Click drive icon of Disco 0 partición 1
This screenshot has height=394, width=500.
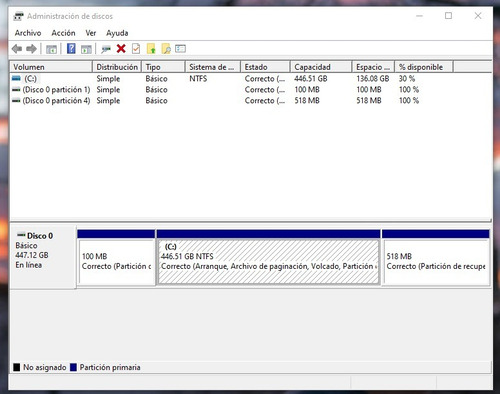point(16,90)
